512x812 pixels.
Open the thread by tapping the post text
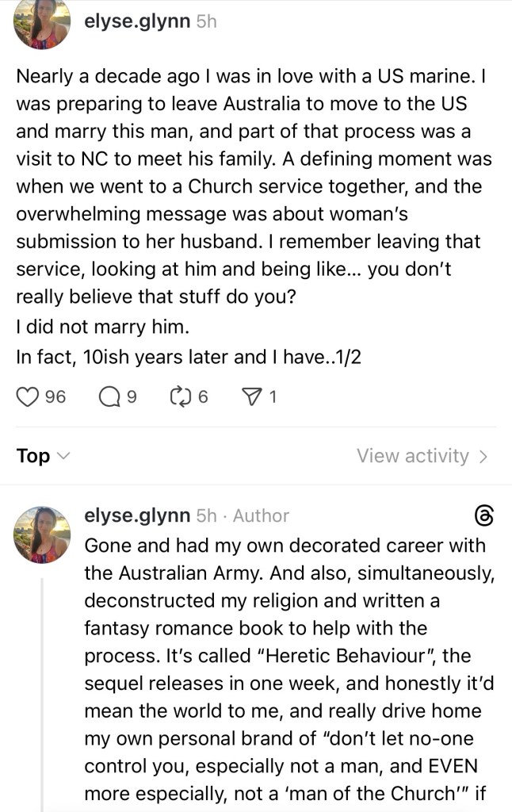click(254, 214)
